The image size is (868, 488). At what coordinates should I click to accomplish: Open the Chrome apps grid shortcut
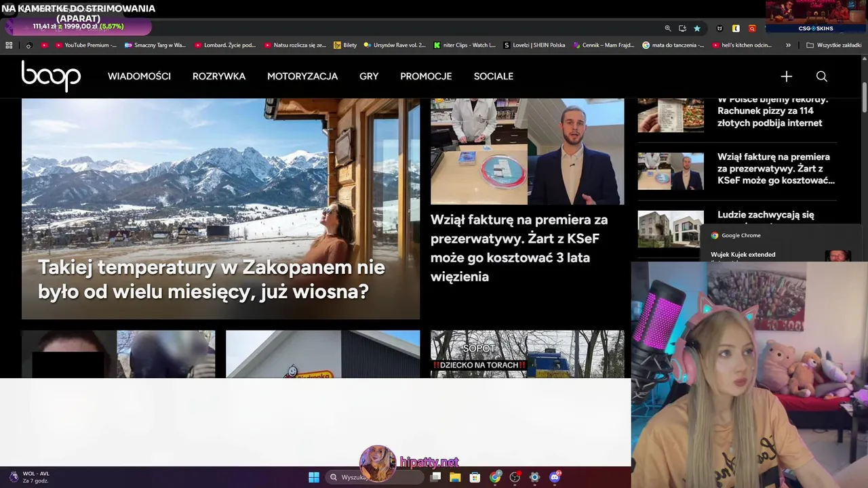click(x=9, y=45)
